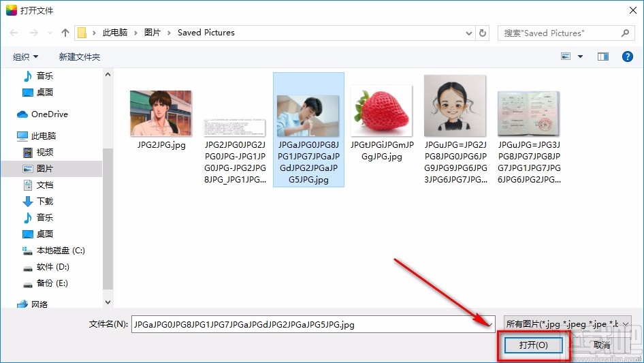The width and height of the screenshot is (644, 363).
Task: Expand the chevron after 此电脑 breadcrumb
Action: (135, 33)
